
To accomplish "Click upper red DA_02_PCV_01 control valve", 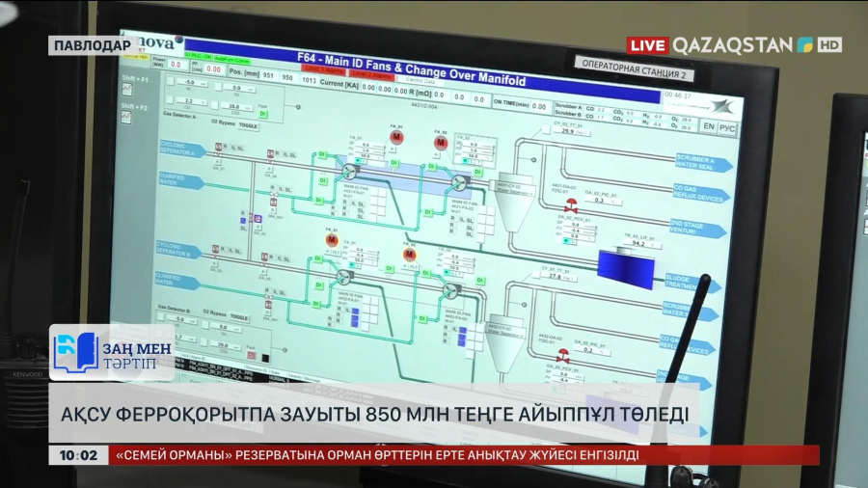I will (571, 206).
